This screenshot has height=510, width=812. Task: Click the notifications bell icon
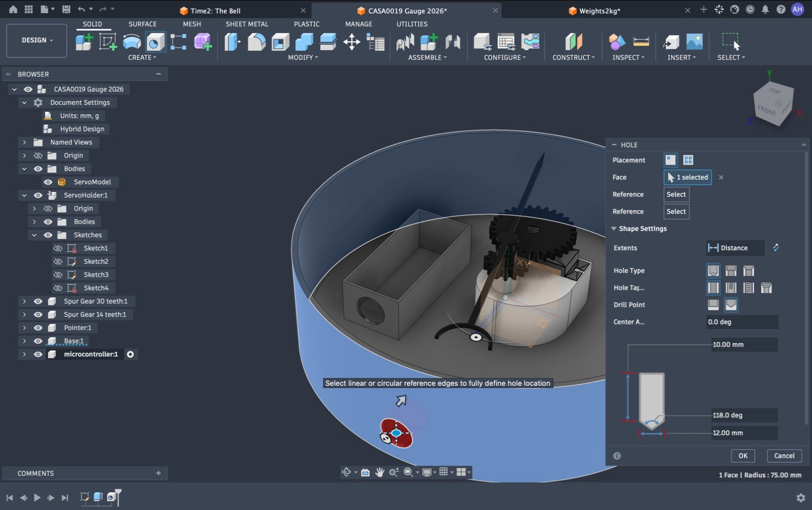(x=765, y=9)
